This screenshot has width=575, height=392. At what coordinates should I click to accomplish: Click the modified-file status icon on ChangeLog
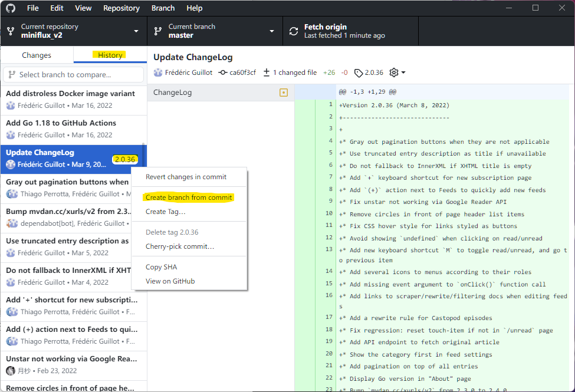click(x=284, y=93)
